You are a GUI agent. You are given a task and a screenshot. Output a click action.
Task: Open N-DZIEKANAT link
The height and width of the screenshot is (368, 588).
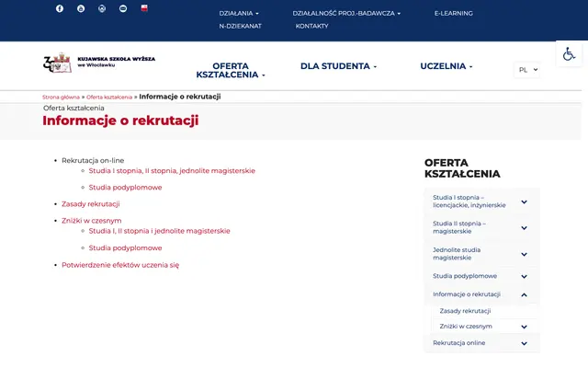click(241, 26)
